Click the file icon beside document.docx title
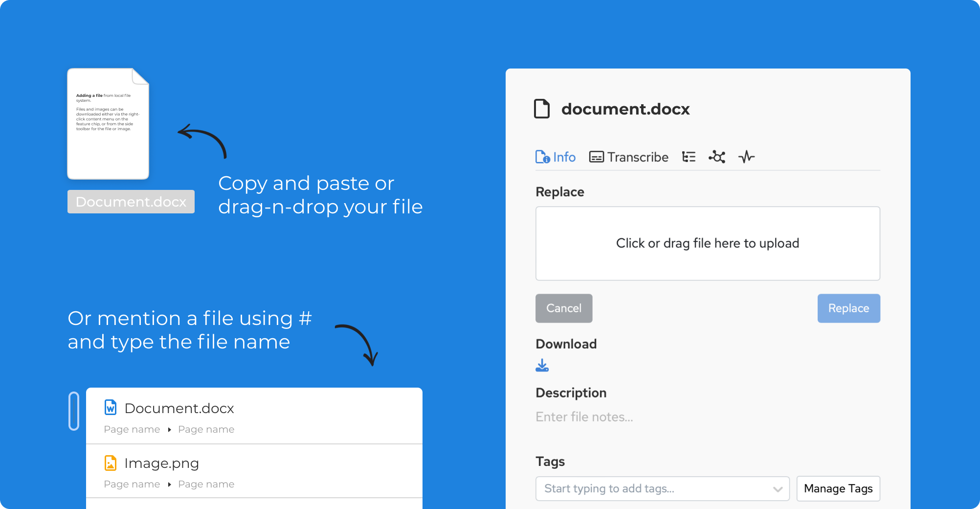980x509 pixels. point(541,109)
